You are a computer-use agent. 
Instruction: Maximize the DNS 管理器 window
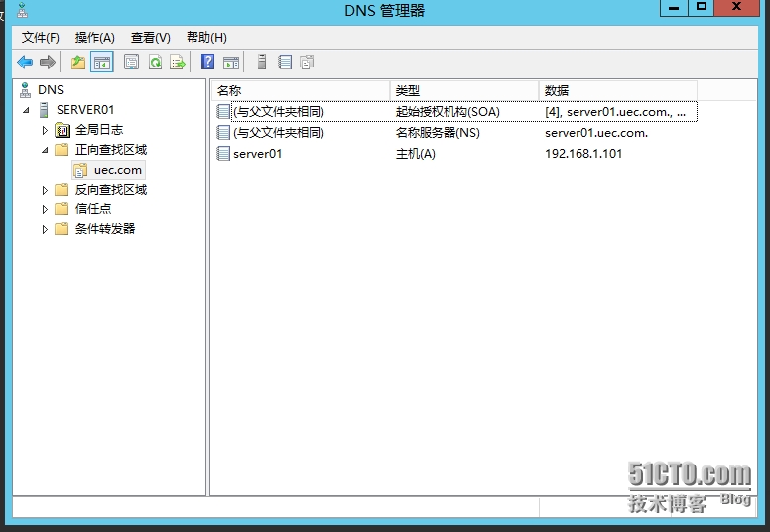tap(702, 7)
